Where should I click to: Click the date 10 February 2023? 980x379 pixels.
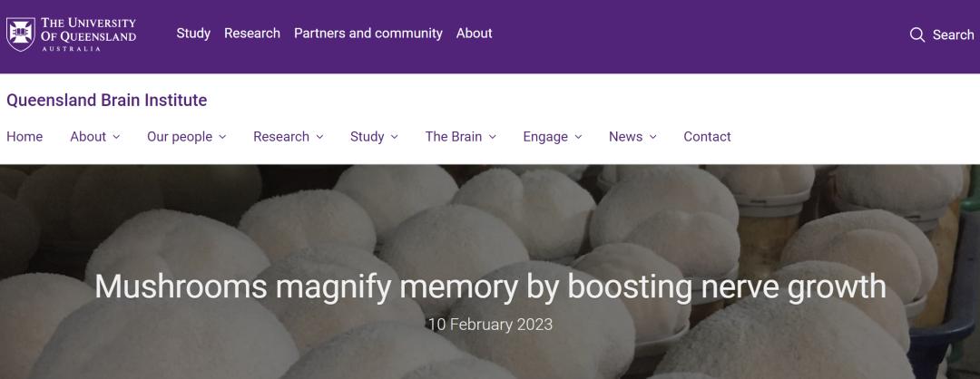pyautogui.click(x=490, y=325)
